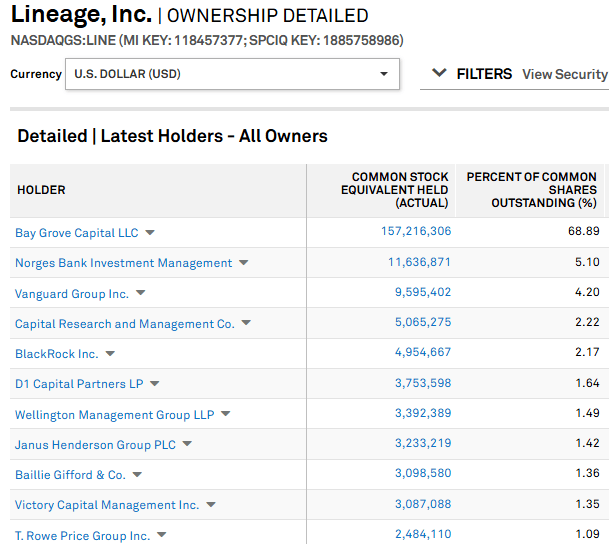
Task: Click the arrow next to Vanguard Group Inc.
Action: pyautogui.click(x=140, y=293)
